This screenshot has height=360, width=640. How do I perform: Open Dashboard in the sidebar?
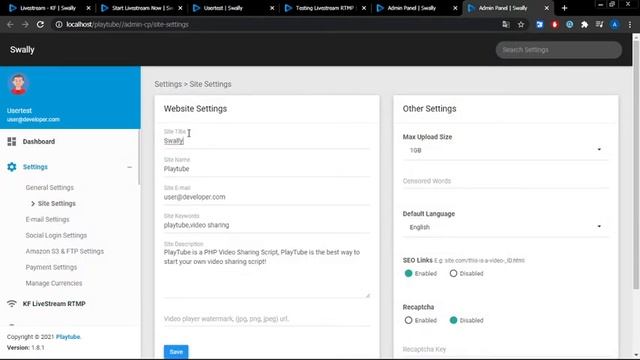[x=39, y=142]
